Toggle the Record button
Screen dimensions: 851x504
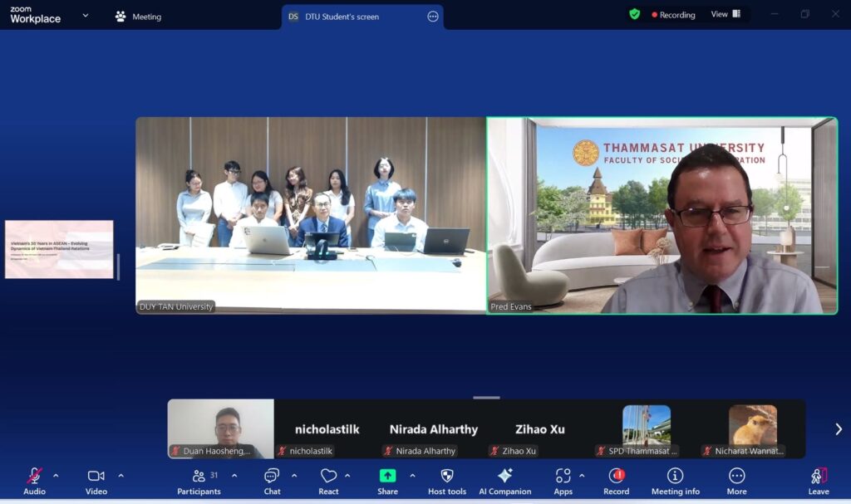coord(617,482)
